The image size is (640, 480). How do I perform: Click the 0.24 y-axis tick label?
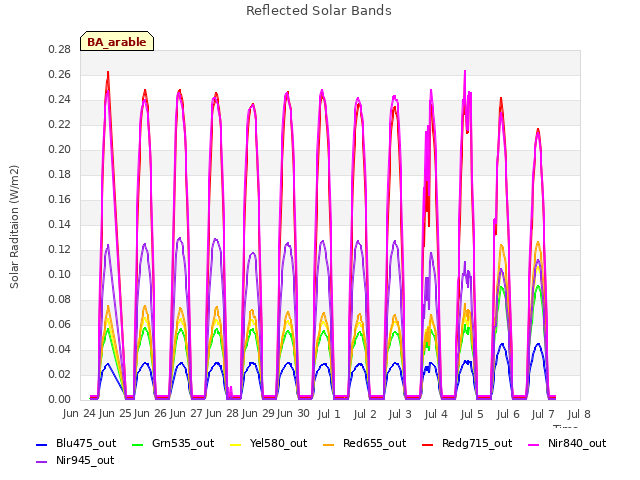[59, 100]
